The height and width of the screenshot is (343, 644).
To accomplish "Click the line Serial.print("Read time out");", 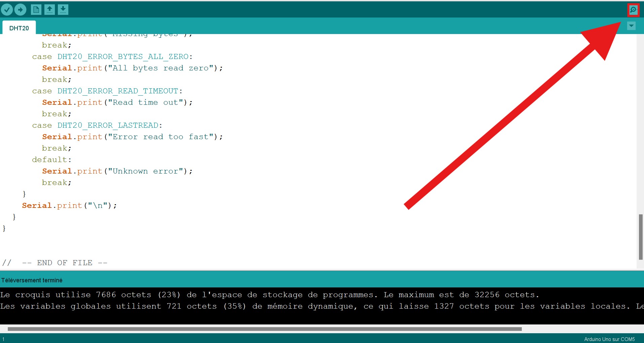I will (117, 102).
